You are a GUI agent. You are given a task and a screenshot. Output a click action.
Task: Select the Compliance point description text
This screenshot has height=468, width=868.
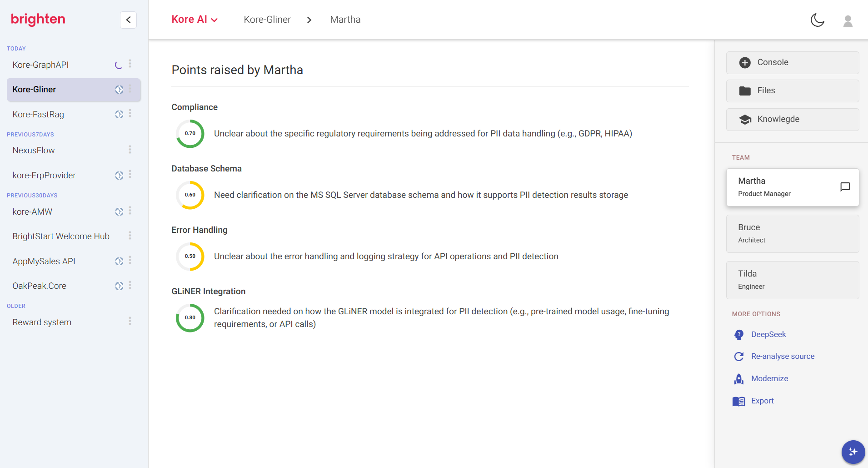pos(423,134)
